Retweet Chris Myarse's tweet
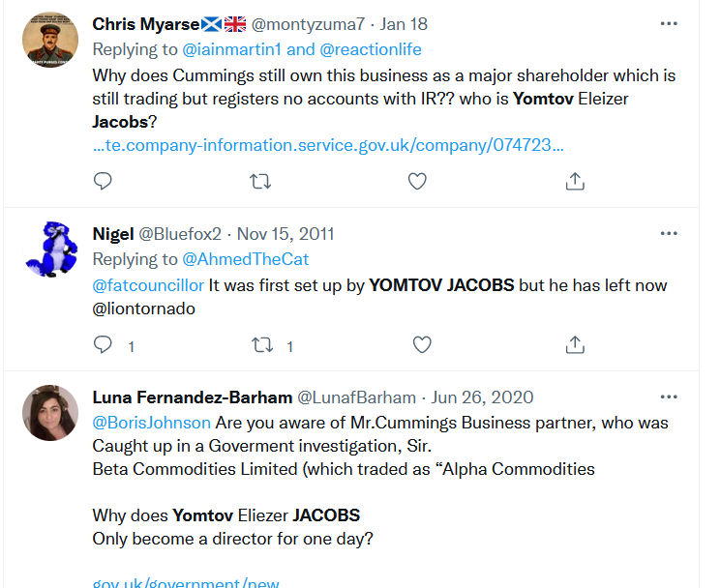This screenshot has width=721, height=588. pyautogui.click(x=260, y=182)
